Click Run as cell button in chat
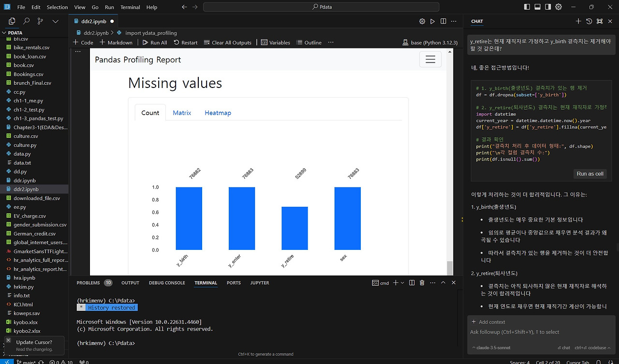The width and height of the screenshot is (619, 364). (x=590, y=174)
